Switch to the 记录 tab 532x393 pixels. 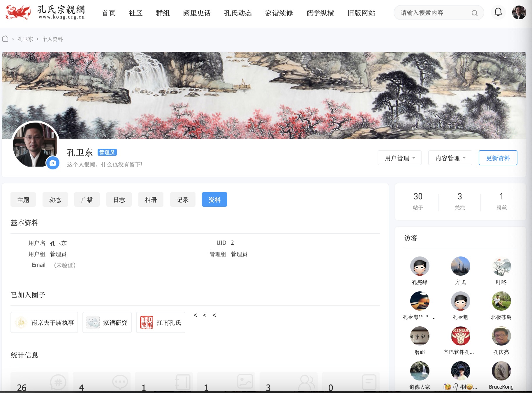tap(183, 200)
